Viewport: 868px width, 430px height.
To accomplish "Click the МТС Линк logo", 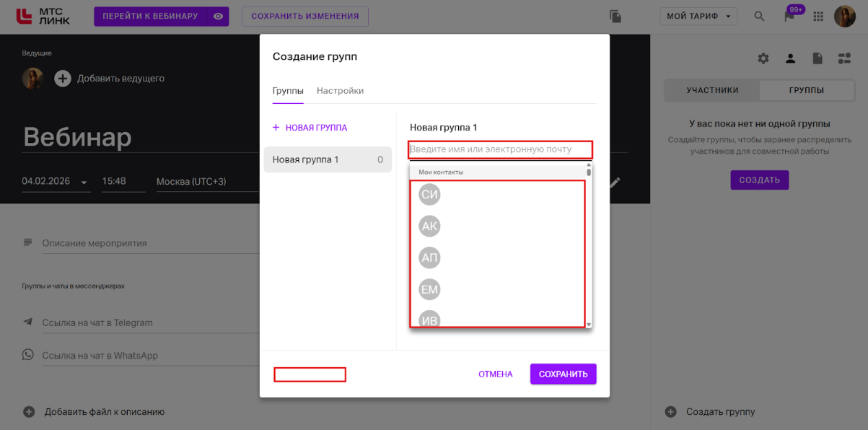I will point(43,16).
